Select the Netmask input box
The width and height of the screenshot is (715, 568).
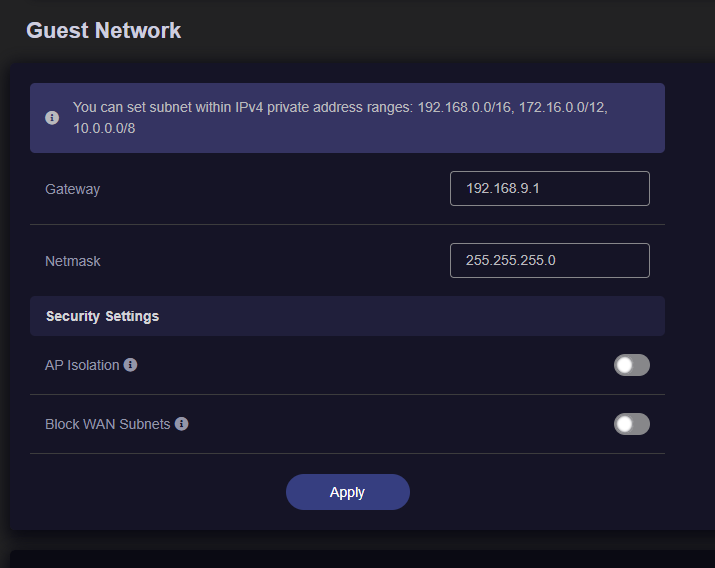[x=549, y=260]
